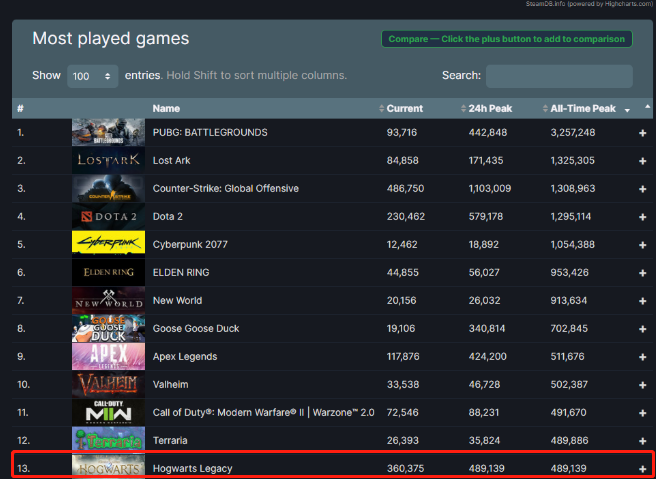656x479 pixels.
Task: Open Goose Goose Duck name link
Action: [196, 328]
